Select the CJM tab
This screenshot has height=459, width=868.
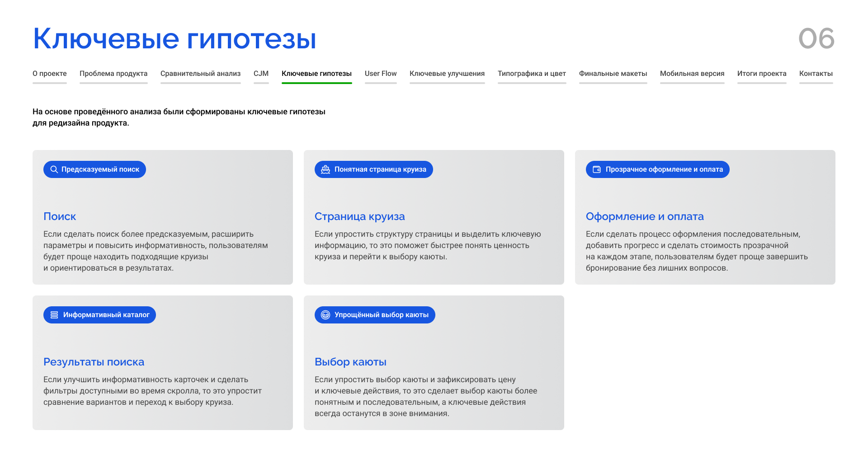[x=261, y=74]
